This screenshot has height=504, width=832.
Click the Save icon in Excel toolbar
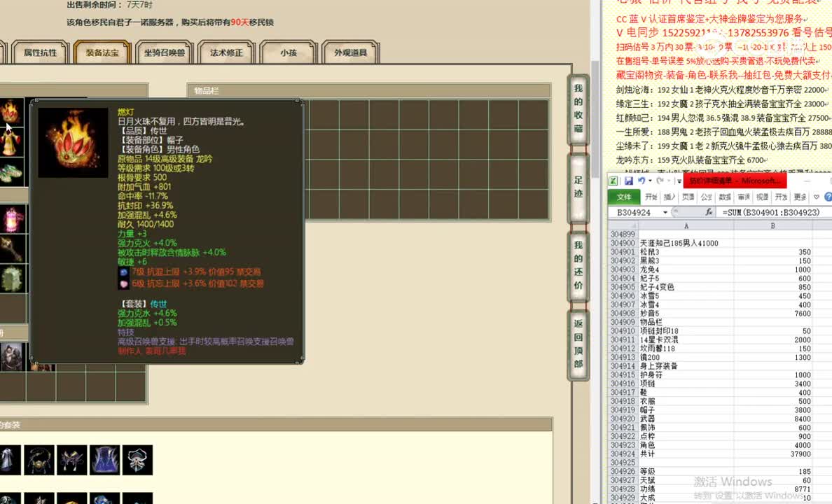coord(628,179)
